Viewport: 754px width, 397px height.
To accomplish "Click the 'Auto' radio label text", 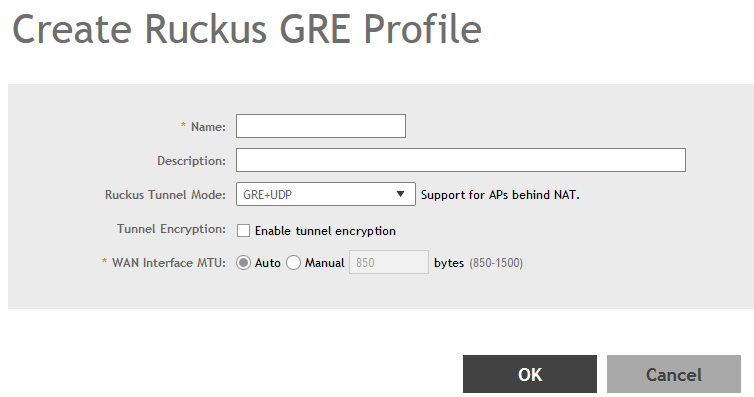I will click(267, 263).
